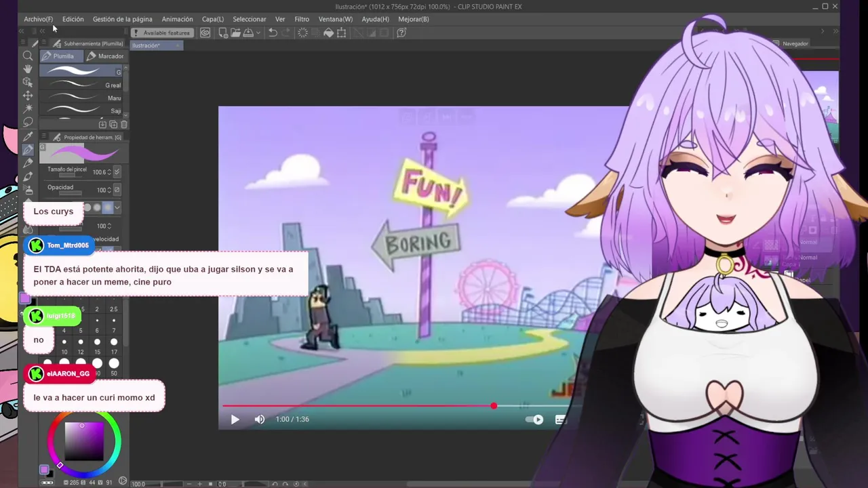Select the Auto select magic wand tool
Image resolution: width=868 pixels, height=488 pixels.
(28, 108)
